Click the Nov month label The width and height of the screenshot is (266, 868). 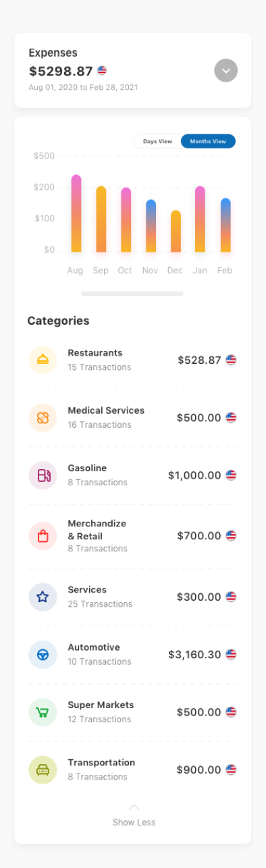[150, 270]
